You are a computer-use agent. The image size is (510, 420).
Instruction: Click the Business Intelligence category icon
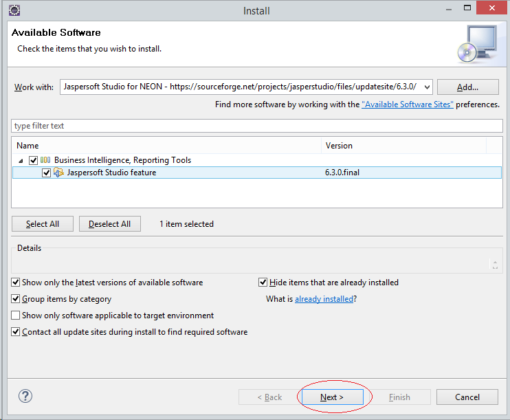[x=45, y=160]
